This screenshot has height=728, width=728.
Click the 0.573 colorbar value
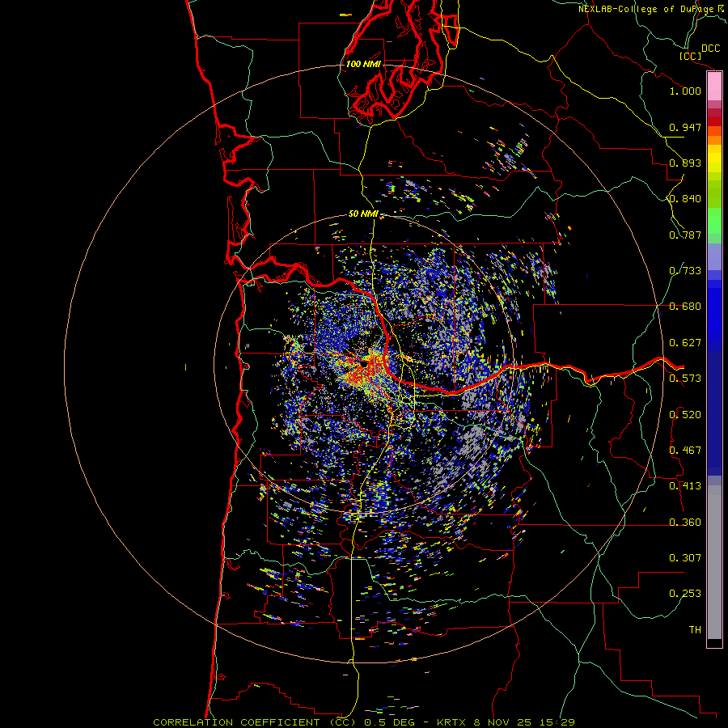click(x=685, y=379)
